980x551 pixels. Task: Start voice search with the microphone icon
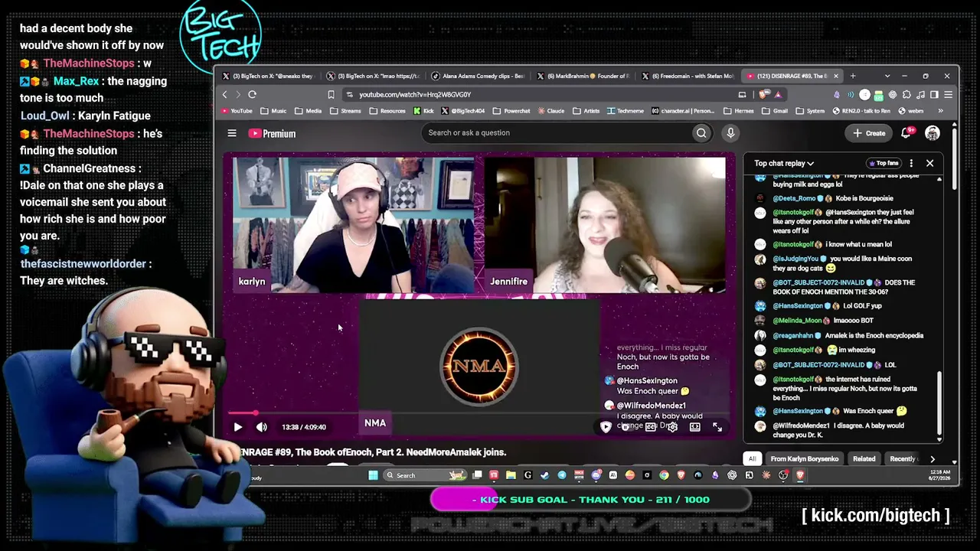730,133
